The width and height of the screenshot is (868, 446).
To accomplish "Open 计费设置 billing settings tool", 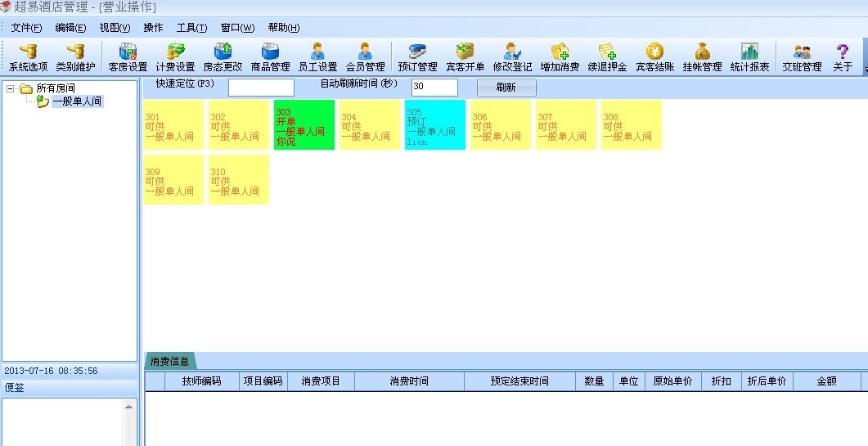I will (x=175, y=57).
